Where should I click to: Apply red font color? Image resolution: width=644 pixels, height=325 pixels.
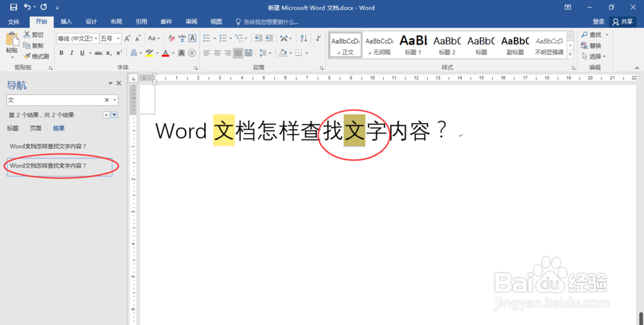click(166, 53)
